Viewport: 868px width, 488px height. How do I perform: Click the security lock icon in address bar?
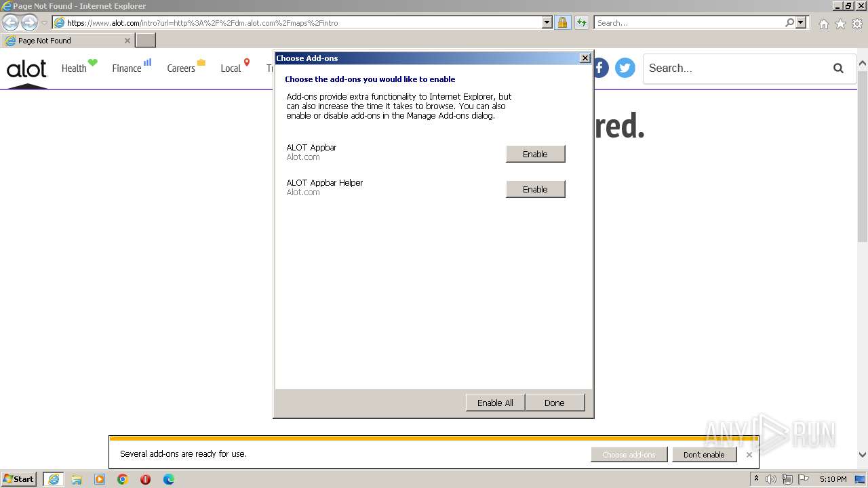click(562, 22)
